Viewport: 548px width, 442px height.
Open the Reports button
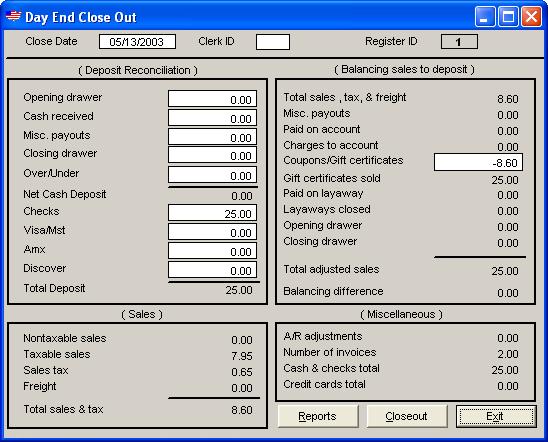[x=318, y=416]
